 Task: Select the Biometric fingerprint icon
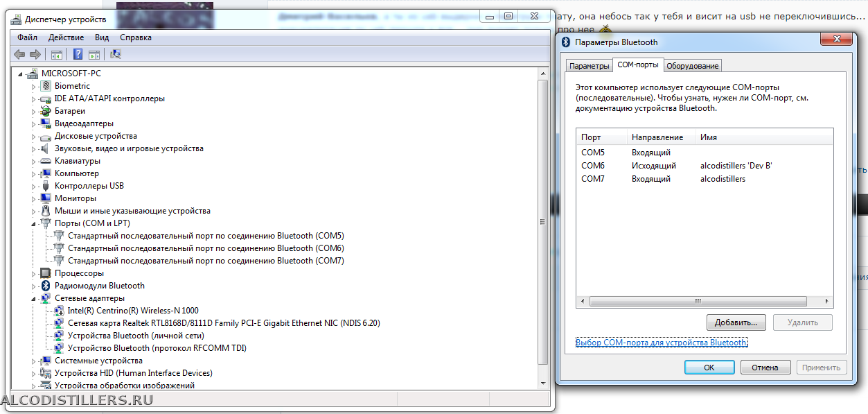pyautogui.click(x=46, y=86)
